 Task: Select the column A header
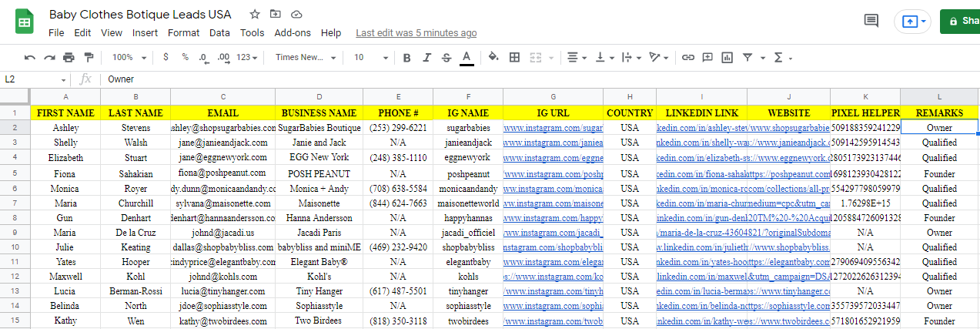click(65, 96)
